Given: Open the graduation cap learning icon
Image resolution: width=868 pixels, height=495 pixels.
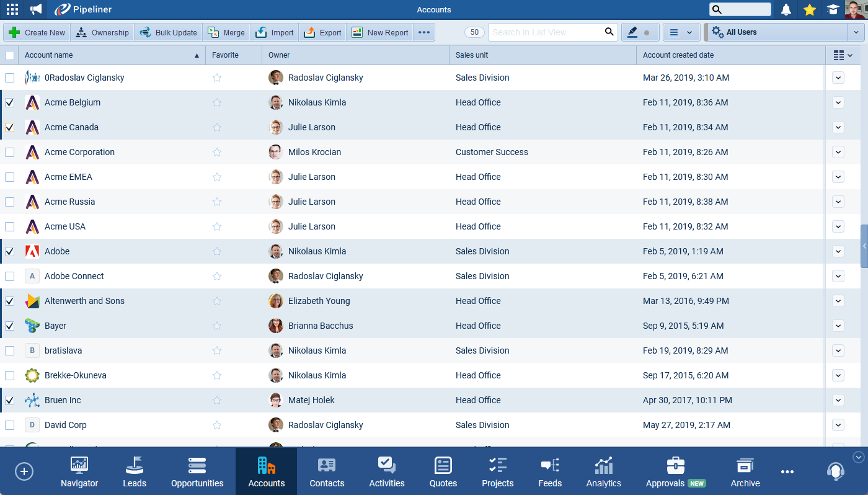Looking at the screenshot, I should pyautogui.click(x=833, y=9).
